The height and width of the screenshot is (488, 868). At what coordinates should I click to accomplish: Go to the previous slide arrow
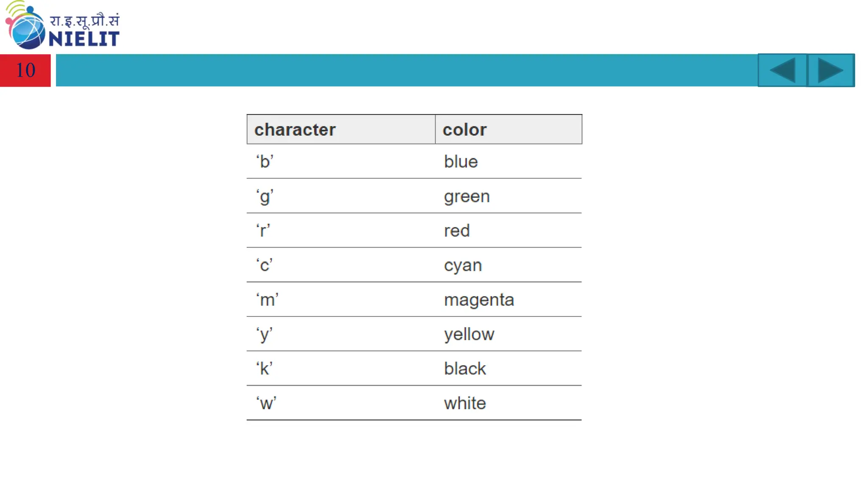(x=782, y=70)
